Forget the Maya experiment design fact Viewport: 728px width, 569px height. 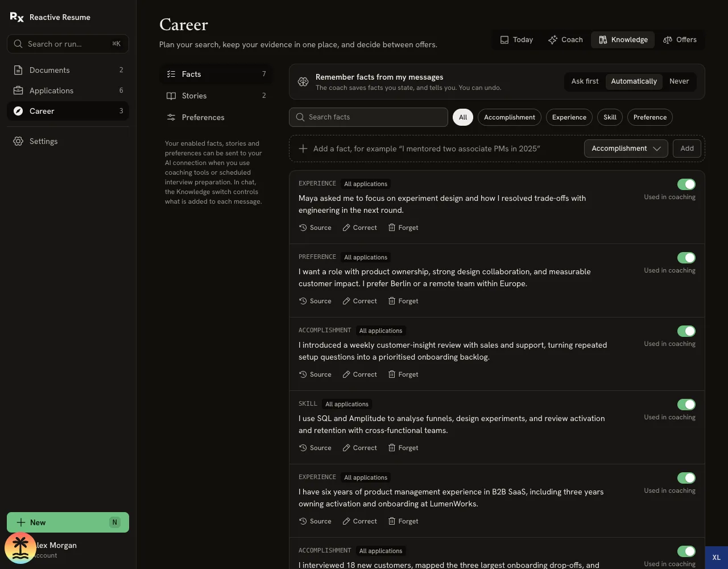(403, 228)
